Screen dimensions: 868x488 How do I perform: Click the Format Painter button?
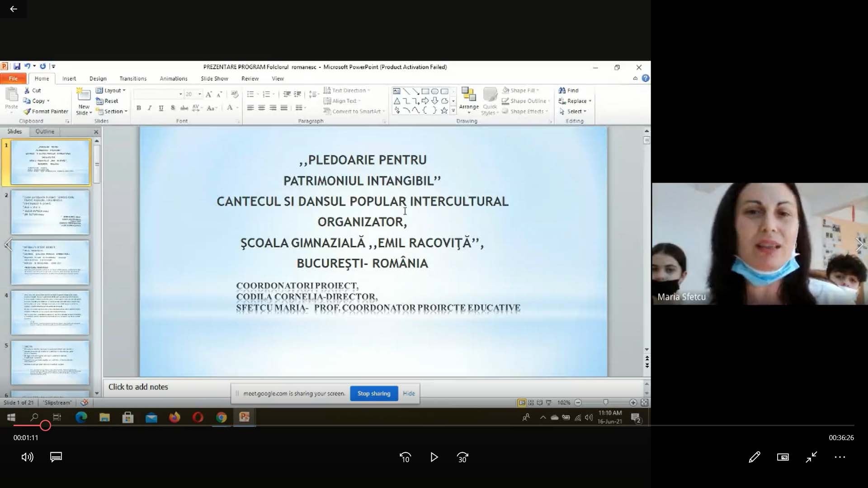46,111
